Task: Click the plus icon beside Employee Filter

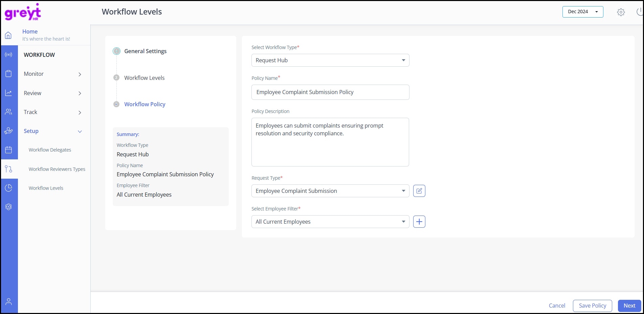Action: point(419,222)
